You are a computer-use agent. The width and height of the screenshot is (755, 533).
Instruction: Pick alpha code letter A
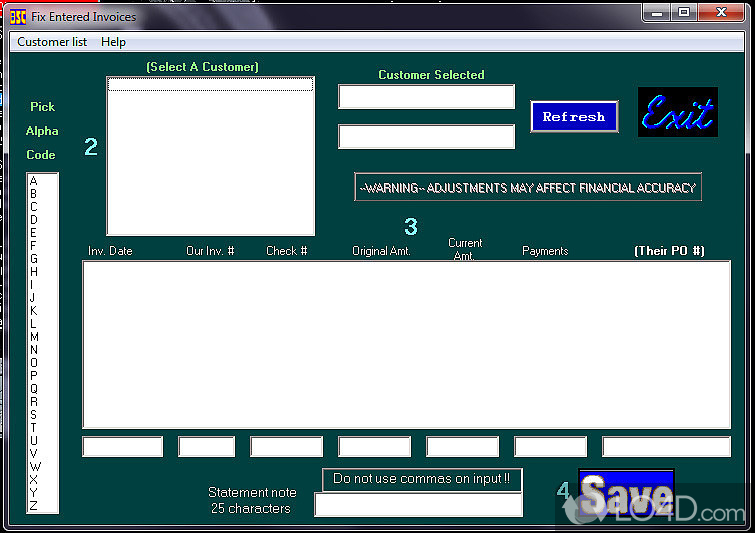click(x=34, y=181)
